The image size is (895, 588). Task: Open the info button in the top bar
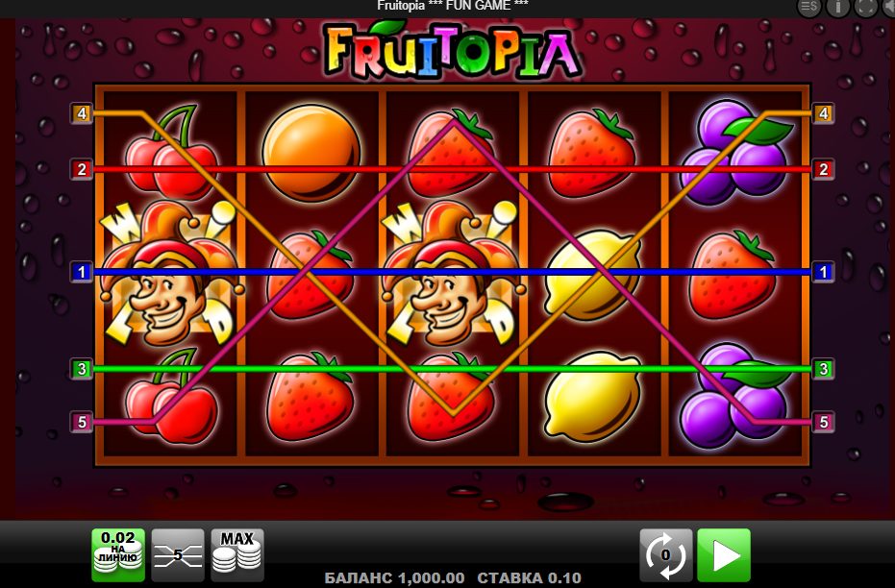pos(838,7)
